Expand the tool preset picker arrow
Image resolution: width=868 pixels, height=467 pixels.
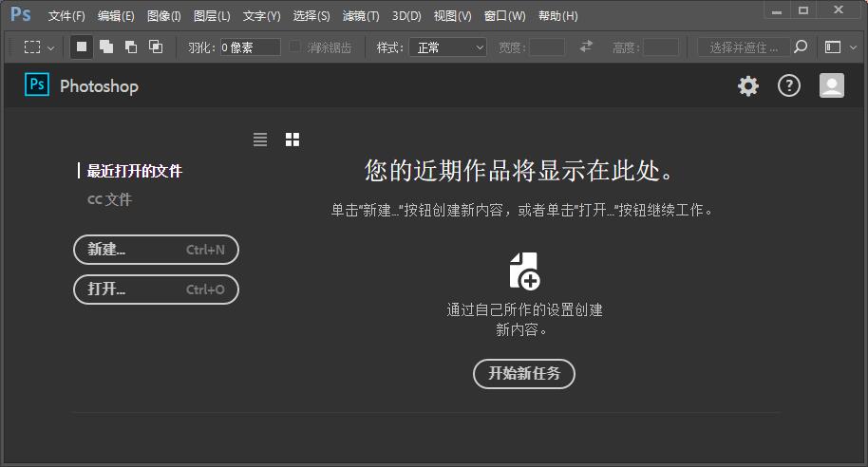pyautogui.click(x=51, y=48)
